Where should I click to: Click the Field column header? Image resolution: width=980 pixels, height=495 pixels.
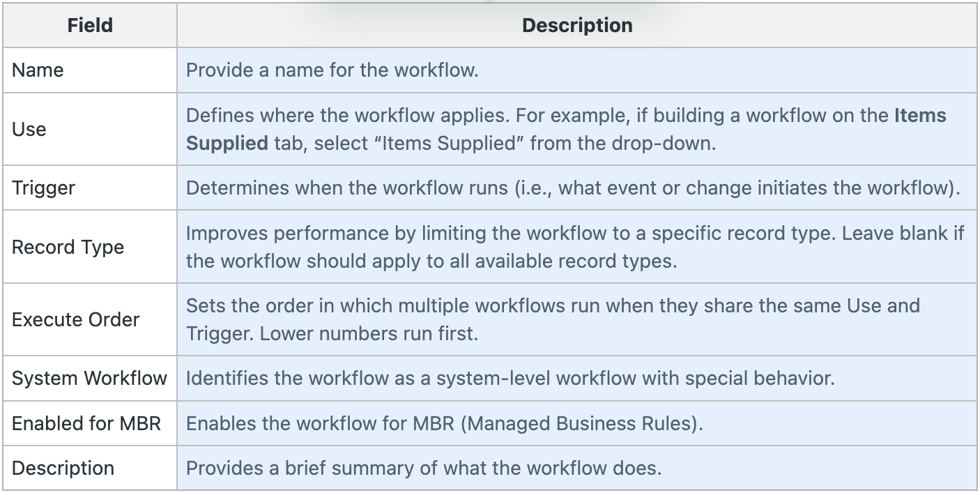coord(90,26)
